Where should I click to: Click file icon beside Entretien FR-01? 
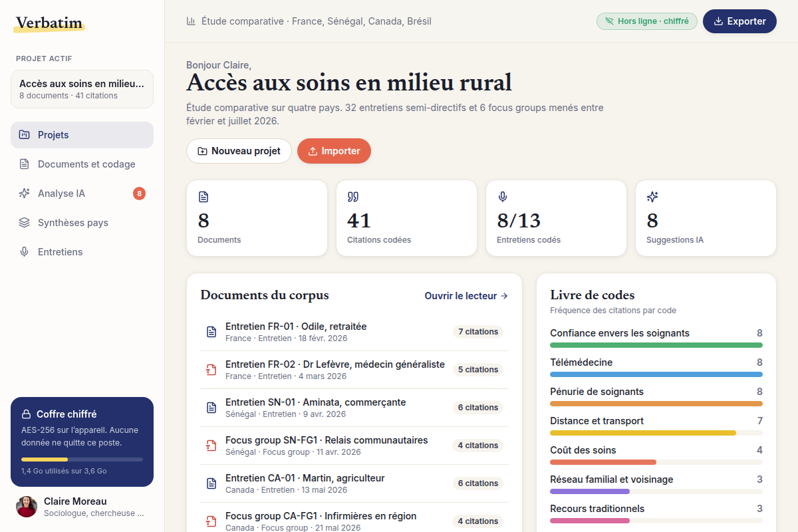tap(211, 332)
